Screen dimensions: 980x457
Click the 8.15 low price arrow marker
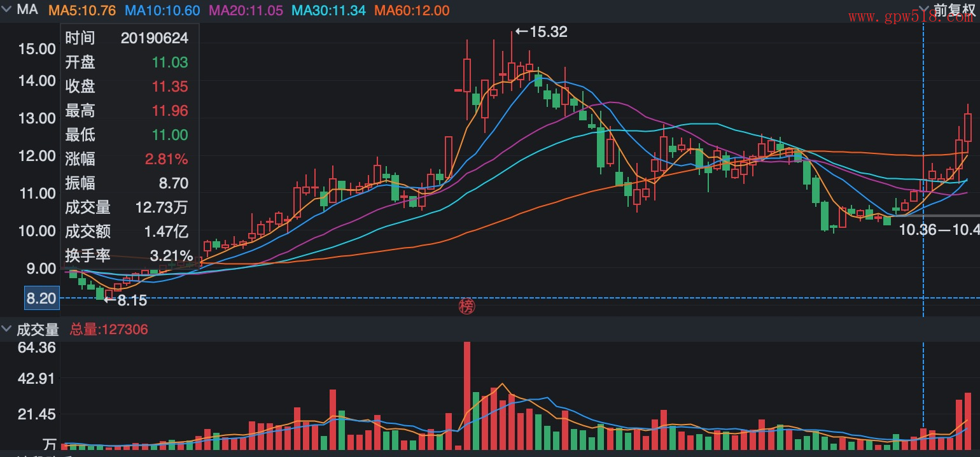(x=125, y=300)
